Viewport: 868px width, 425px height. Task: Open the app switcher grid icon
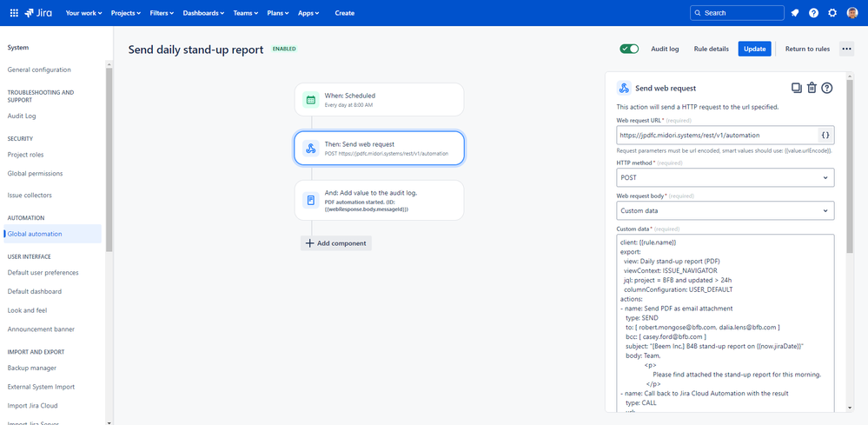pos(14,13)
